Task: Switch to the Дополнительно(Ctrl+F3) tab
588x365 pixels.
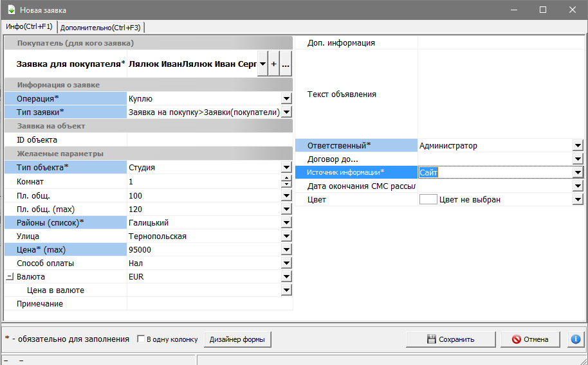Action: [x=101, y=27]
